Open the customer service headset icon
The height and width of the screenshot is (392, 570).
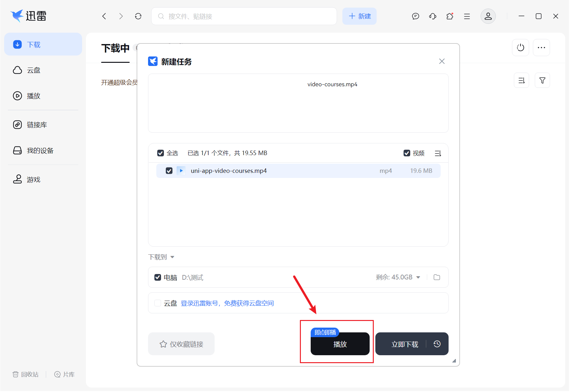coord(433,16)
